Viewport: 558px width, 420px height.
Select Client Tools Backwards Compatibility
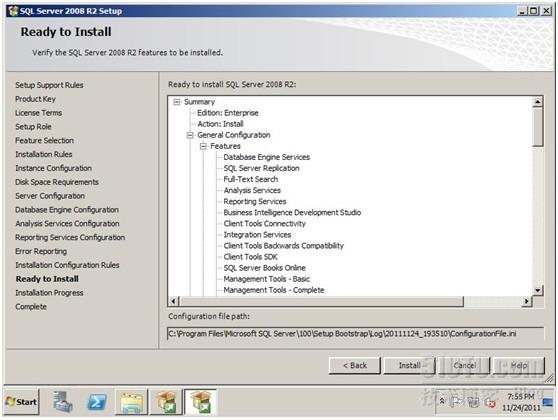pyautogui.click(x=284, y=246)
